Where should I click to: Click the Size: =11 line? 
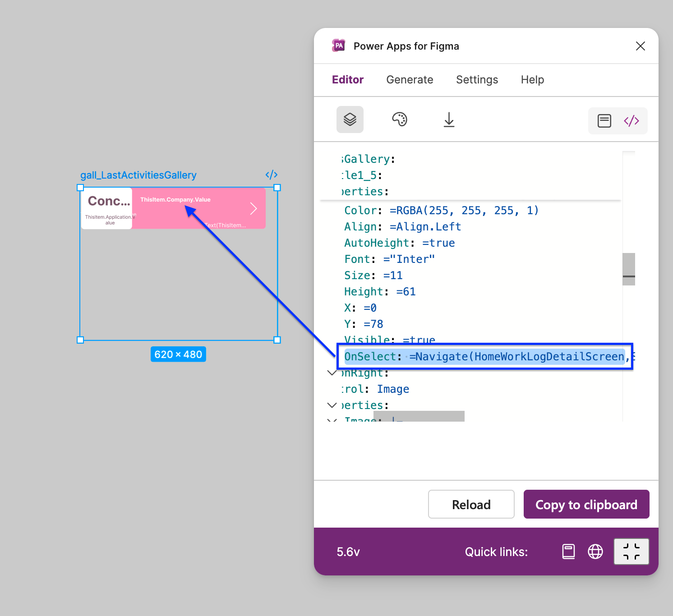[373, 276]
